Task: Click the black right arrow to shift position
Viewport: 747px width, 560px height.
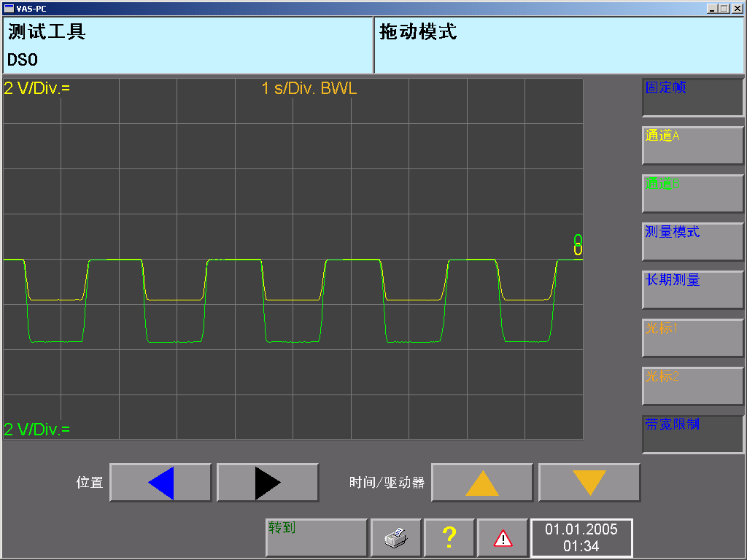Action: click(267, 481)
